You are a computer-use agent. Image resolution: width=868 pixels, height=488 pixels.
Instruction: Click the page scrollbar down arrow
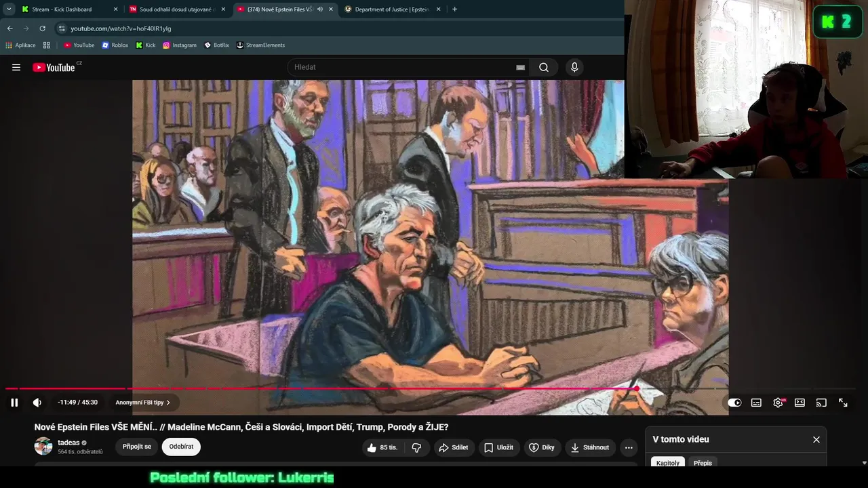pos(864,463)
